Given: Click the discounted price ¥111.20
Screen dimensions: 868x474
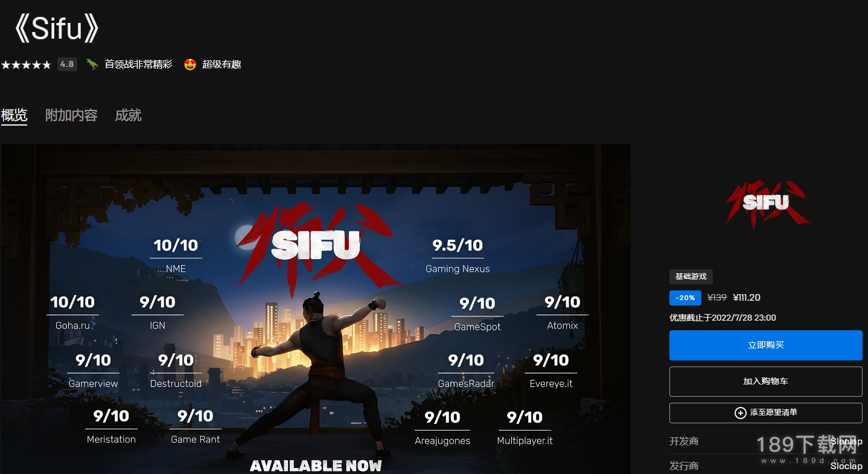Looking at the screenshot, I should point(746,298).
